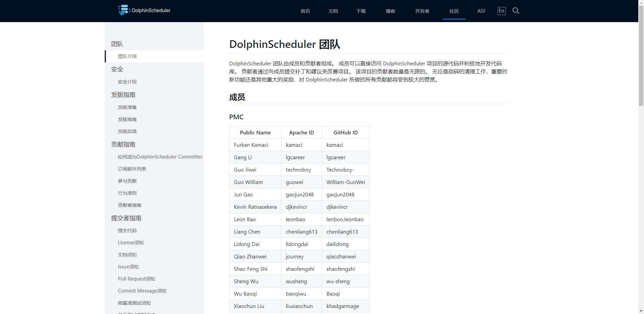Switch language with the En button
The width and height of the screenshot is (644, 314).
(x=501, y=11)
